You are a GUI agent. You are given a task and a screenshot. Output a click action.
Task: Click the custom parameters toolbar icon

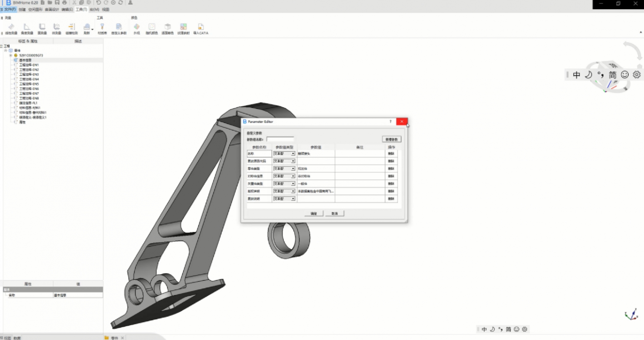pyautogui.click(x=119, y=27)
